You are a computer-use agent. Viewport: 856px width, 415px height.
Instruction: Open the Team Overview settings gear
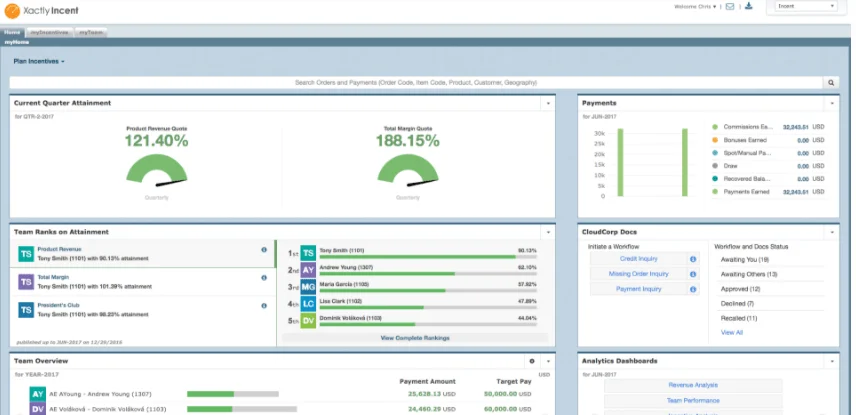[532, 361]
